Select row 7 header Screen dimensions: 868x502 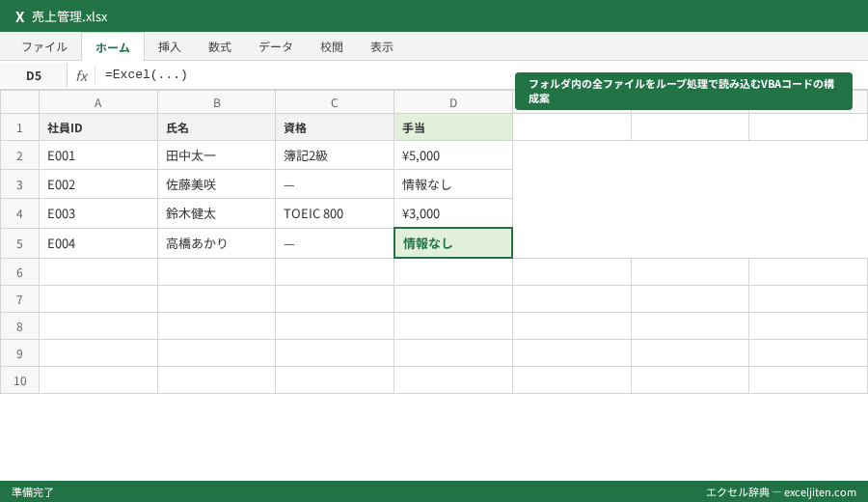pyautogui.click(x=19, y=299)
